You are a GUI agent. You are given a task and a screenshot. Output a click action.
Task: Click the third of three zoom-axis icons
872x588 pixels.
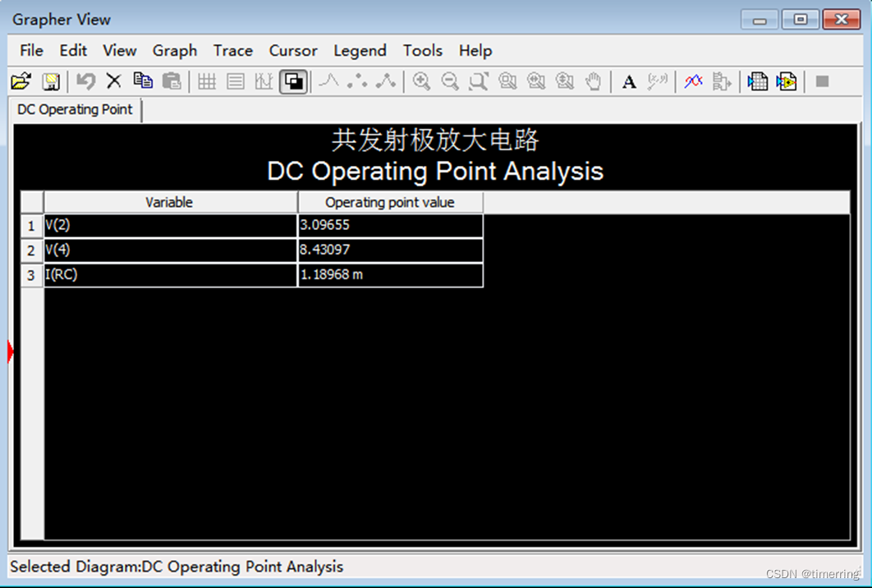click(x=565, y=82)
